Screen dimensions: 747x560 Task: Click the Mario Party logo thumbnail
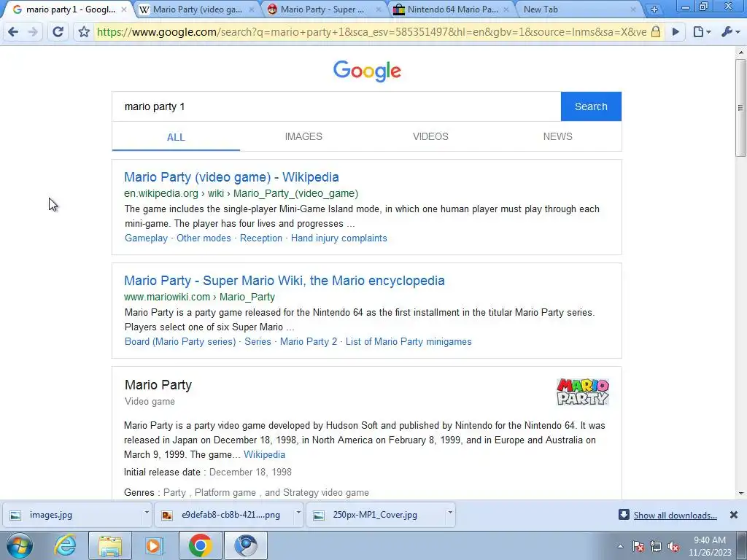(583, 392)
